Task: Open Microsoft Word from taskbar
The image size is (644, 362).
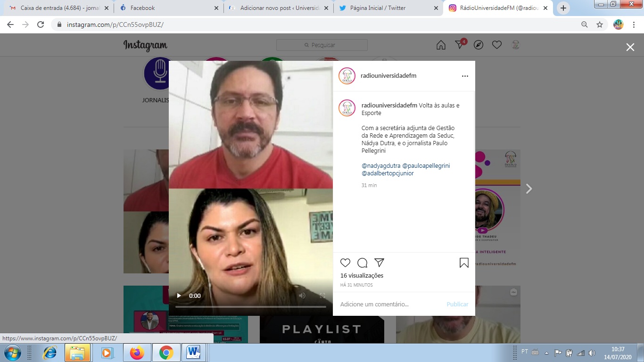Action: pos(193,353)
